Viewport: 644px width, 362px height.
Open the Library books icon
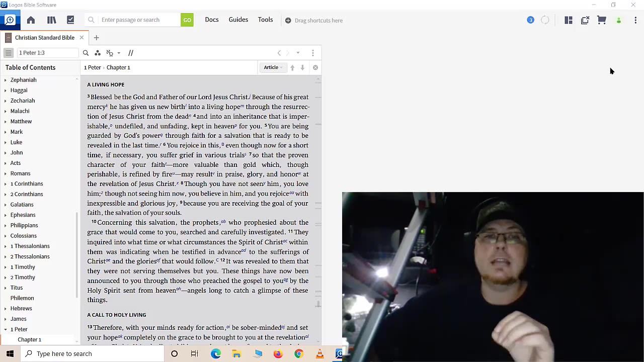51,20
